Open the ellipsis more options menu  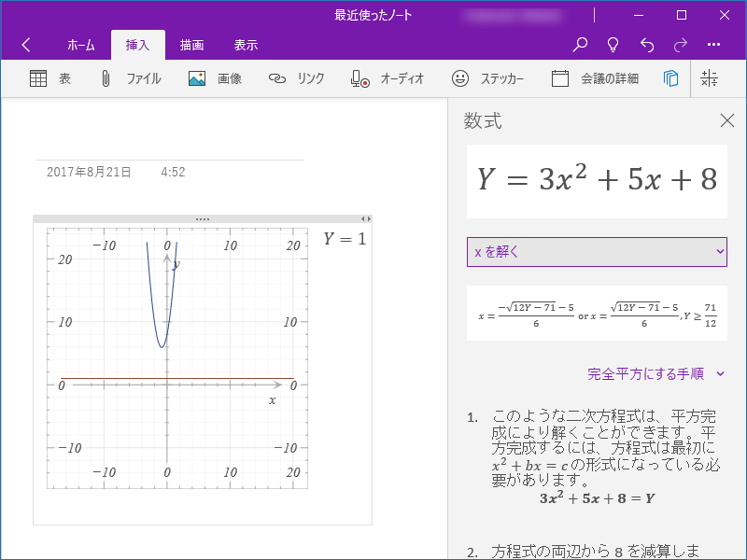coord(713,44)
